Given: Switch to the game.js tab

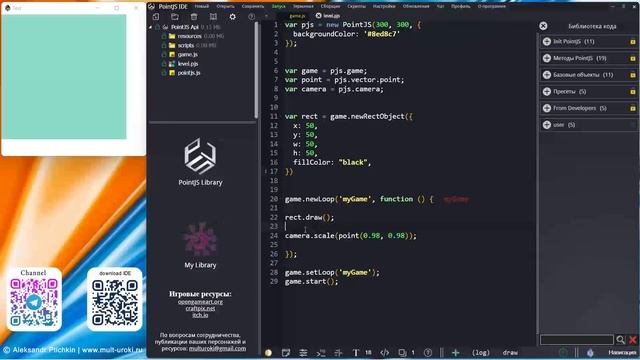Looking at the screenshot, I should 297,16.
